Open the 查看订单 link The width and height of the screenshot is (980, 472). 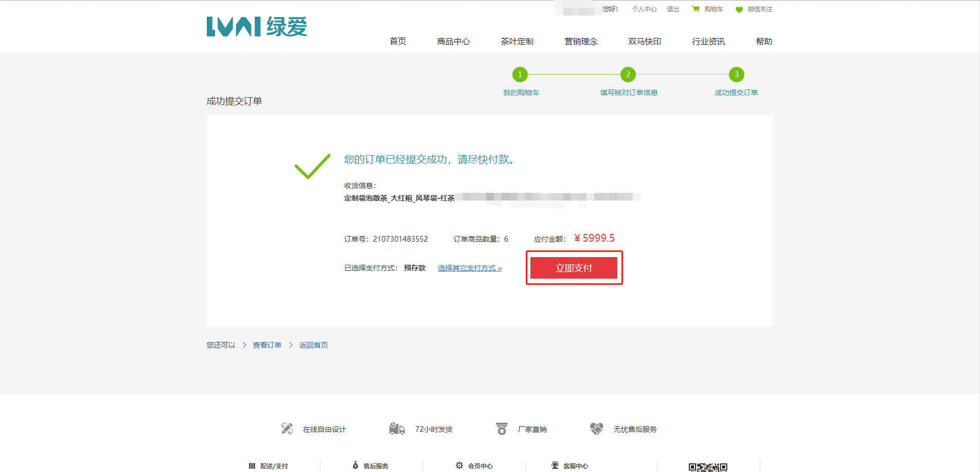coord(267,345)
